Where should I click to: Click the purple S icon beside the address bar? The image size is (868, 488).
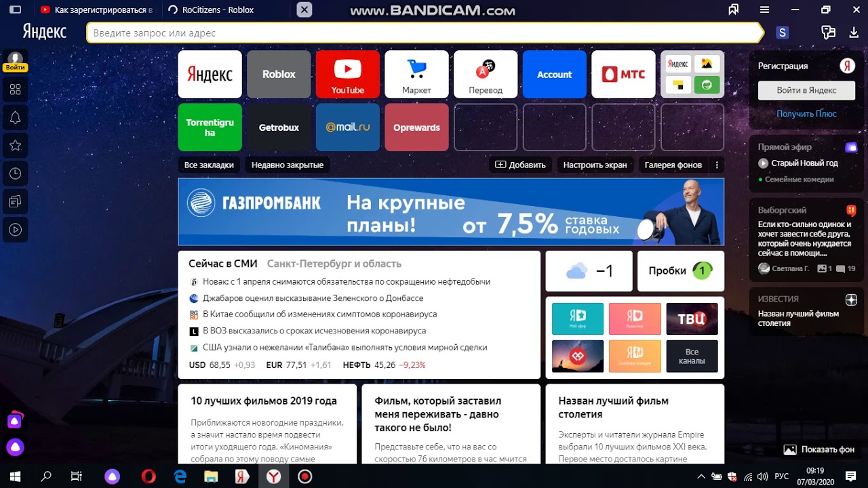coord(783,33)
